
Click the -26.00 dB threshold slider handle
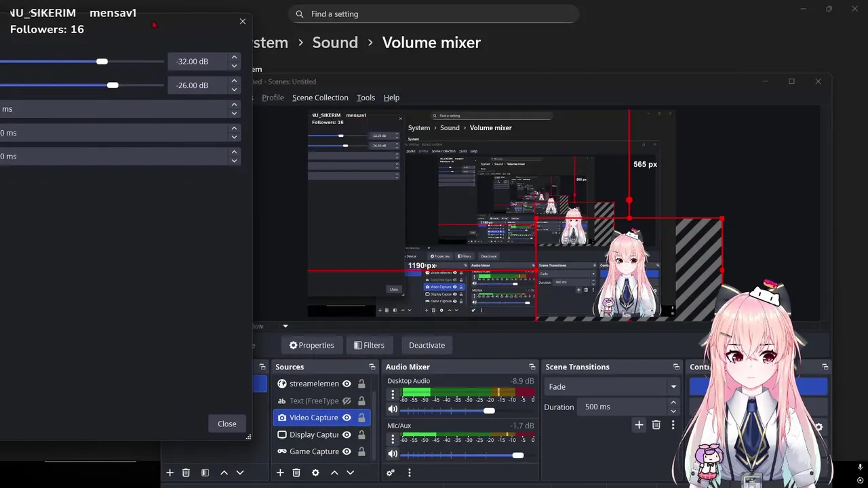[x=113, y=85]
